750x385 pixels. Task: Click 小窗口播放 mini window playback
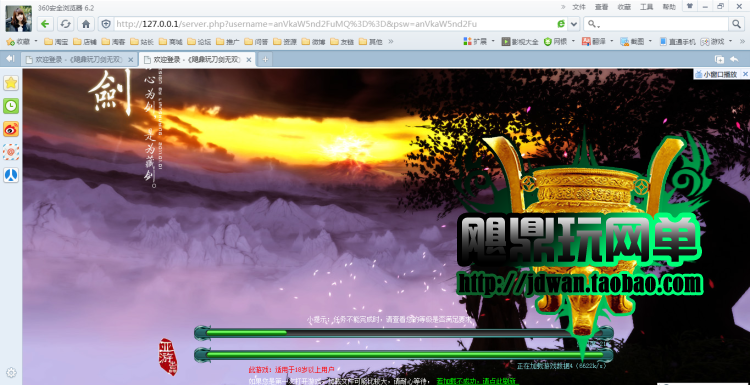[x=716, y=75]
